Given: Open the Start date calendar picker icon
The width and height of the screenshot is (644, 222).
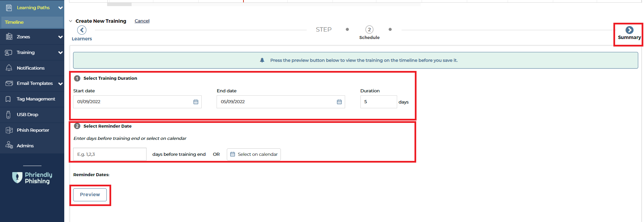Looking at the screenshot, I should (196, 102).
